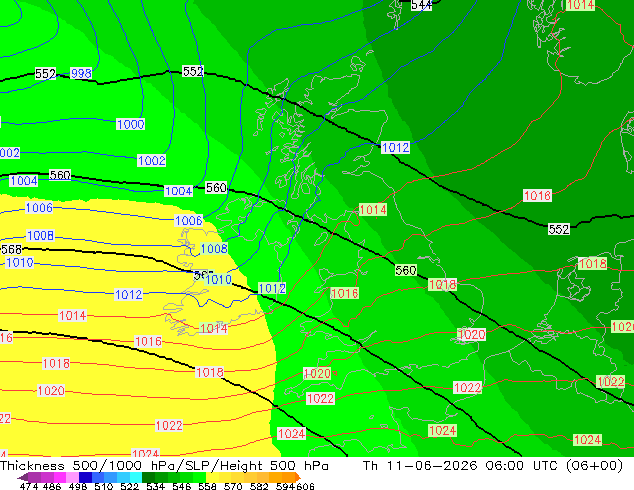Click the magenta legend swatch above 486
The width and height of the screenshot is (634, 490).
[x=59, y=477]
